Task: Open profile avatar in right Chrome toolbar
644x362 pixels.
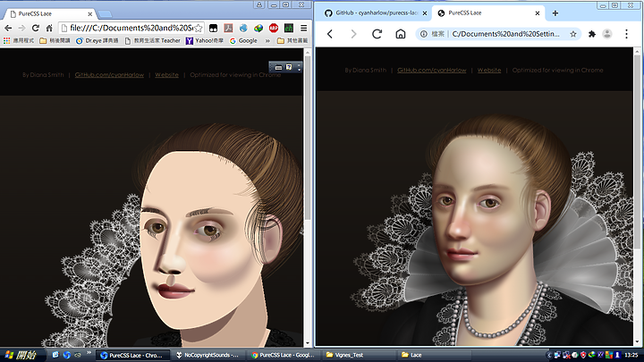Action: [607, 34]
